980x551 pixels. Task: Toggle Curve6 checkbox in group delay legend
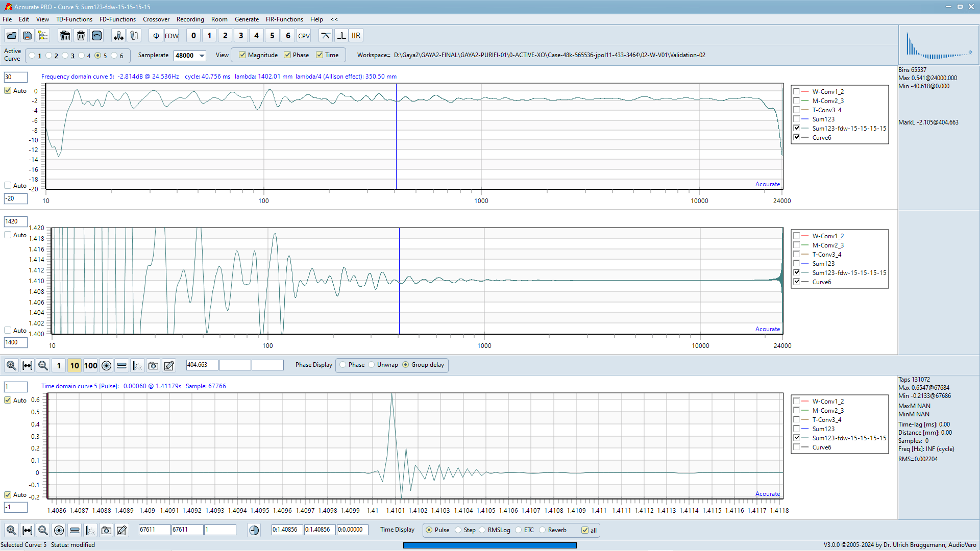click(796, 282)
